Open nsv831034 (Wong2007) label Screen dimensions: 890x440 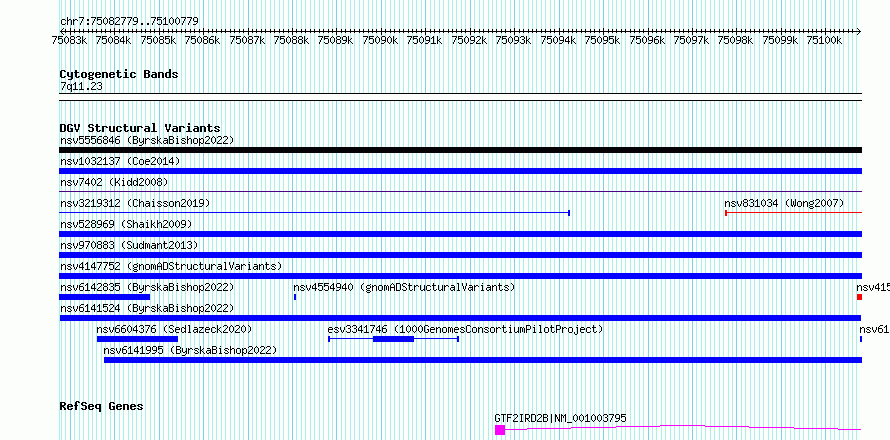(x=784, y=203)
